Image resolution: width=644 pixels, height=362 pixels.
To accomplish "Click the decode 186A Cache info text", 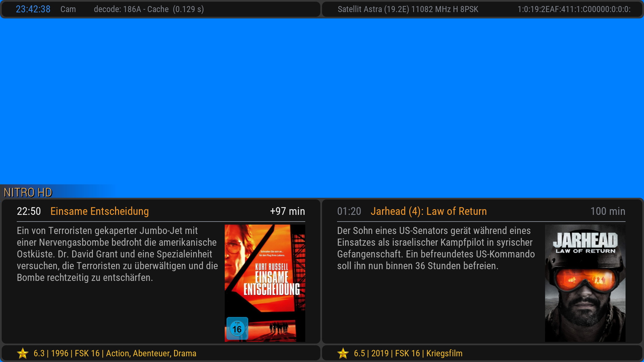I will (x=149, y=9).
